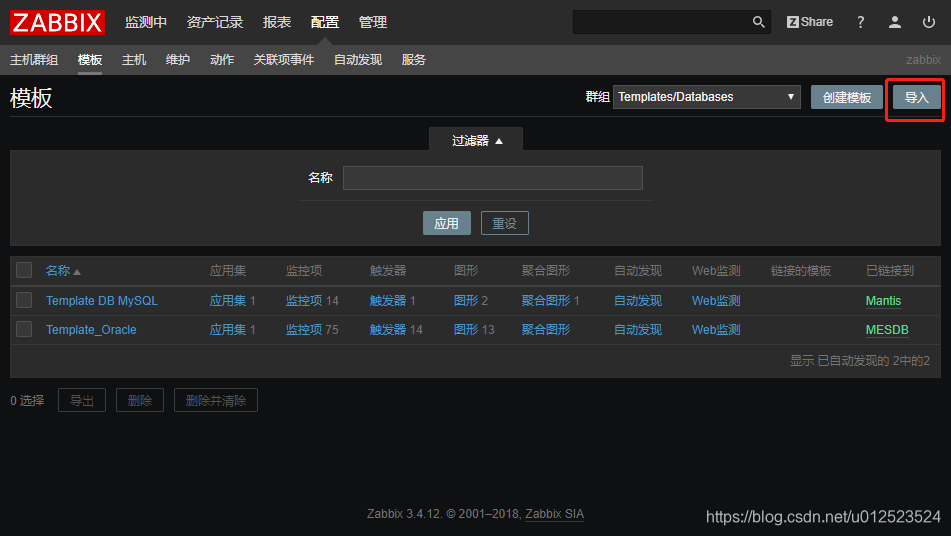Open the 配置 menu
Screen dimensions: 951x536
point(324,22)
